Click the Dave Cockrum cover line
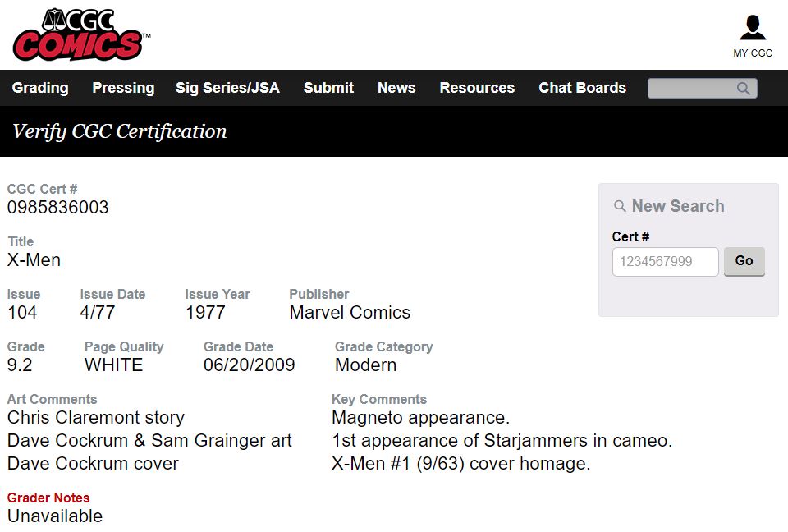The image size is (788, 532). click(x=93, y=464)
